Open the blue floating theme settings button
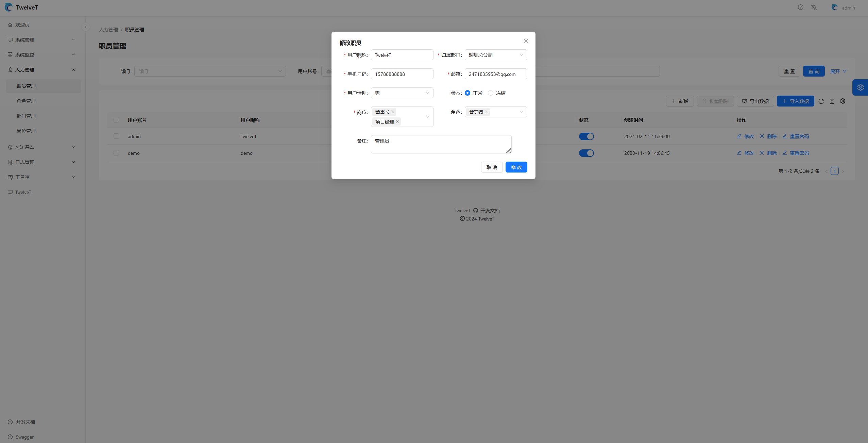Image resolution: width=868 pixels, height=443 pixels. (x=860, y=87)
